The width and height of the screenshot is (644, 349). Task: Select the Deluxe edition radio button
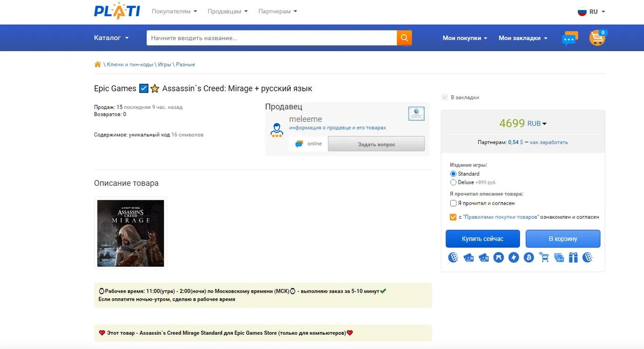(453, 182)
